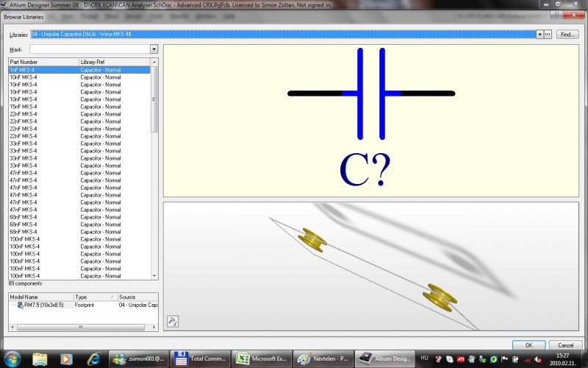Image resolution: width=588 pixels, height=368 pixels.
Task: Click the clipboard tray icon
Action: tap(516, 359)
